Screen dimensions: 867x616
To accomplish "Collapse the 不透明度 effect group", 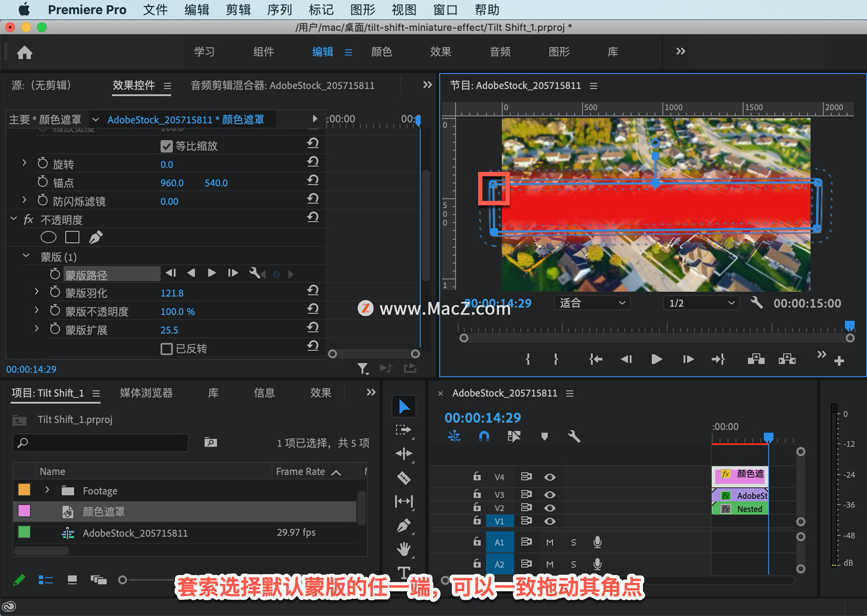I will (14, 219).
